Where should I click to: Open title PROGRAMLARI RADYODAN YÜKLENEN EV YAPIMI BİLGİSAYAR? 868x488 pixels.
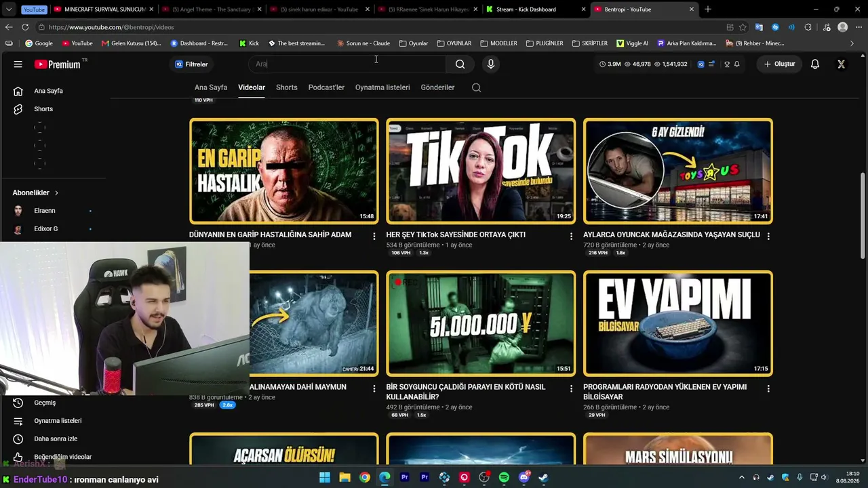click(x=665, y=392)
